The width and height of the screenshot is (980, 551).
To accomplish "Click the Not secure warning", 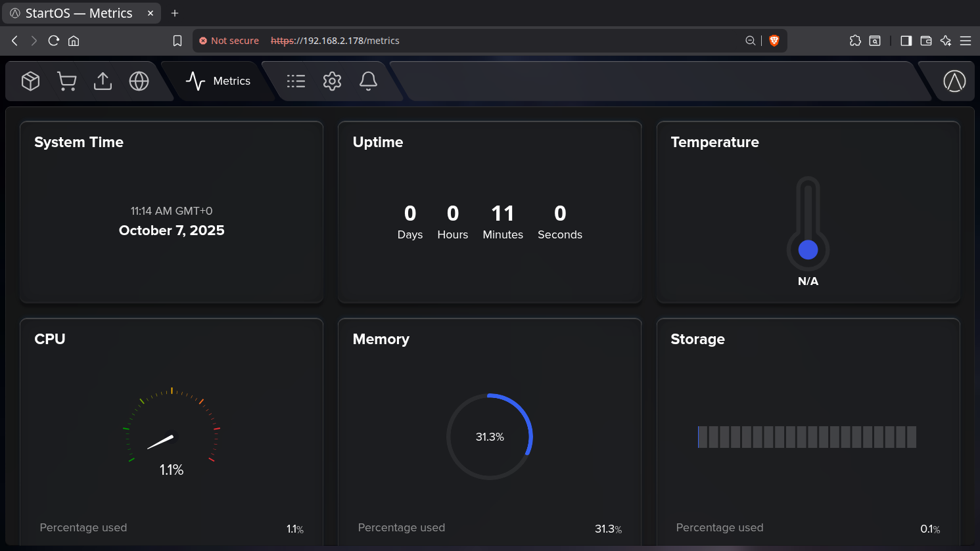I will pos(229,41).
